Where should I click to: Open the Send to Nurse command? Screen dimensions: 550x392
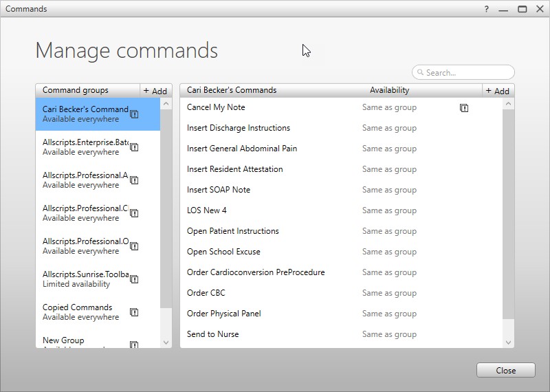[x=213, y=334]
